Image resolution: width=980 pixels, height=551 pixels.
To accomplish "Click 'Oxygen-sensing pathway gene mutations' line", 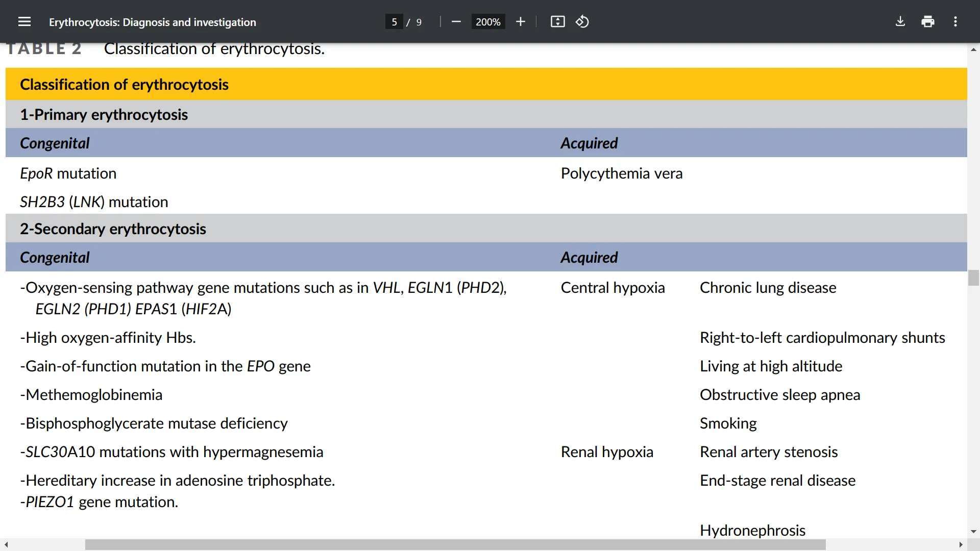I will click(263, 288).
